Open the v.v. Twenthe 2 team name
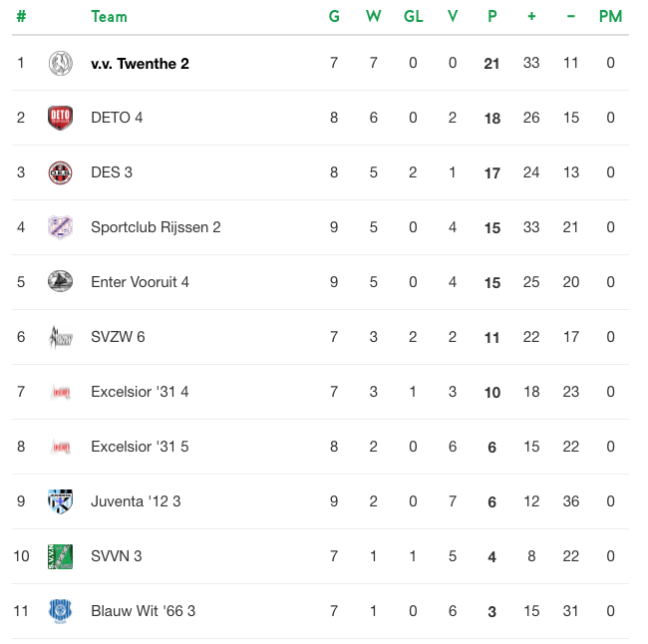This screenshot has height=644, width=648. [141, 64]
